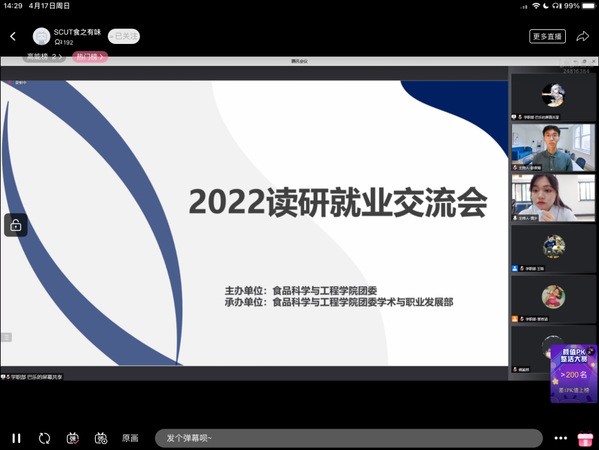Select the female host video thumbnail
The width and height of the screenshot is (599, 450).
pos(553,198)
